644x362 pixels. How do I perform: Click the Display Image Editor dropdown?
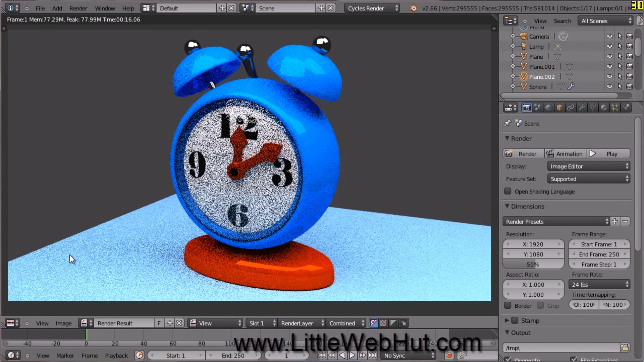[588, 166]
